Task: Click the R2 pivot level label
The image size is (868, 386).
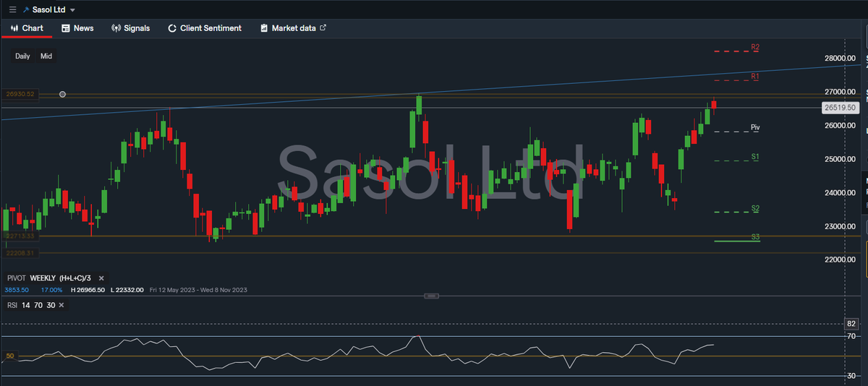Action: click(x=755, y=47)
